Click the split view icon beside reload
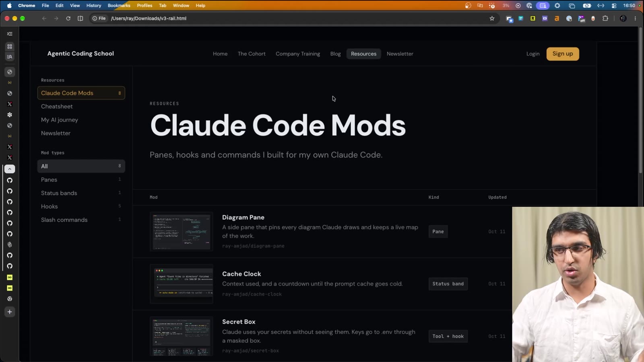 pos(80,19)
